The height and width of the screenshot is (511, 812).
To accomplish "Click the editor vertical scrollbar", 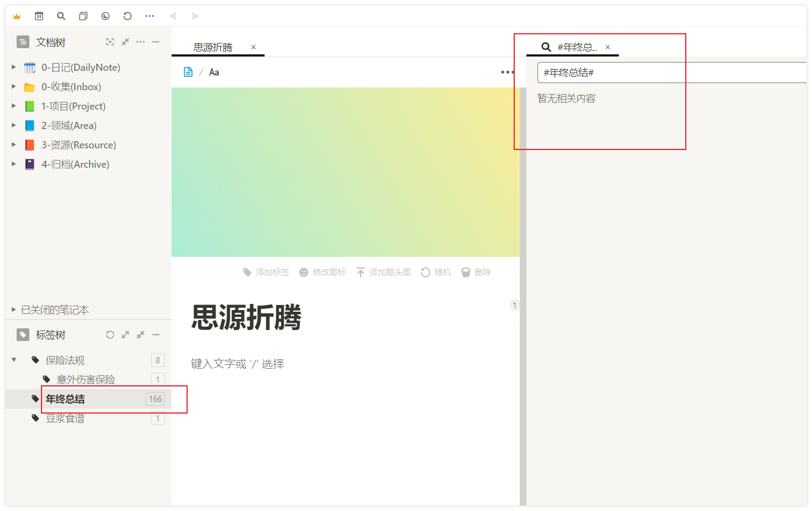I will 523,296.
